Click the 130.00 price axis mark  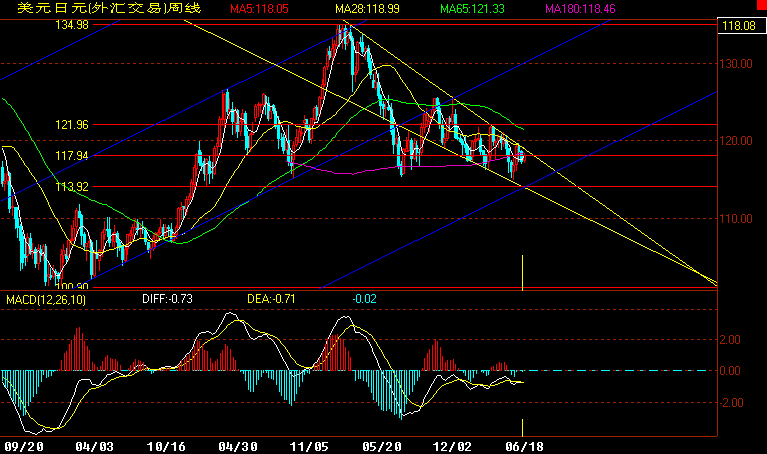coord(738,63)
